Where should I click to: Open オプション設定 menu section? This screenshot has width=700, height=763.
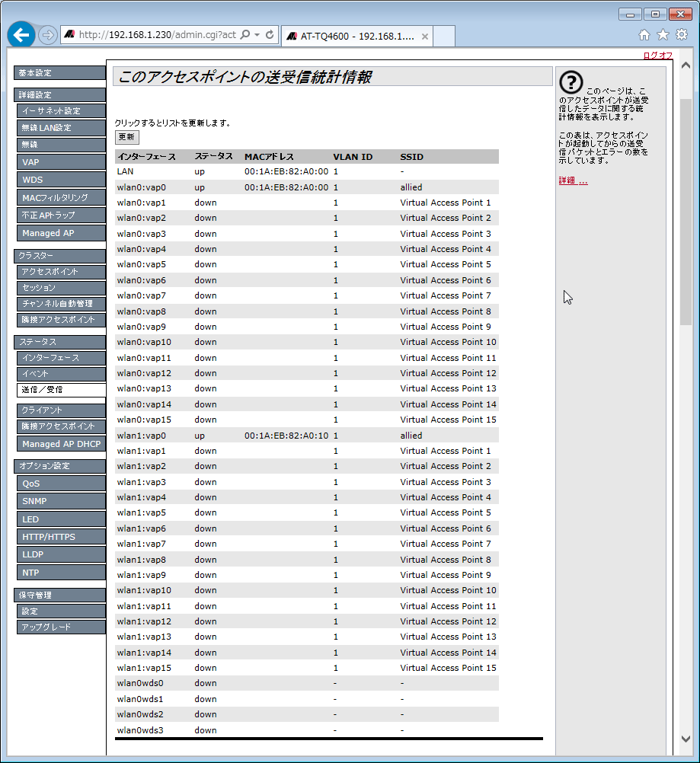tap(59, 466)
